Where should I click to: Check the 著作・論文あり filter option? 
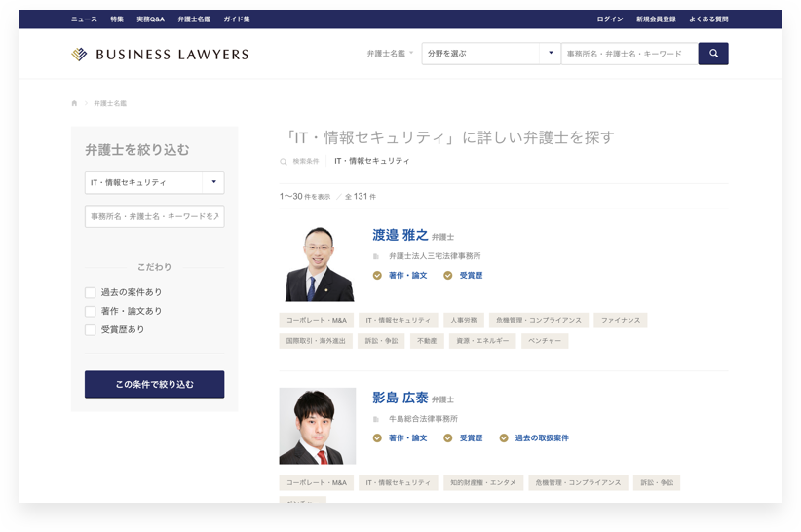pos(91,311)
